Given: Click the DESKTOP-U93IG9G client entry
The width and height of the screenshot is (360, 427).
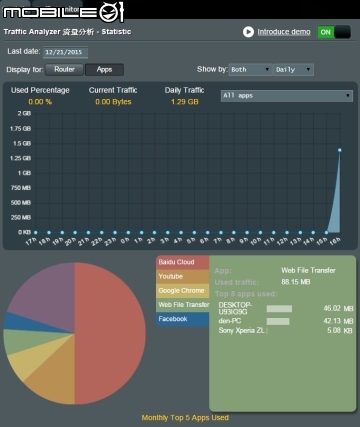Looking at the screenshot, I should [x=235, y=308].
